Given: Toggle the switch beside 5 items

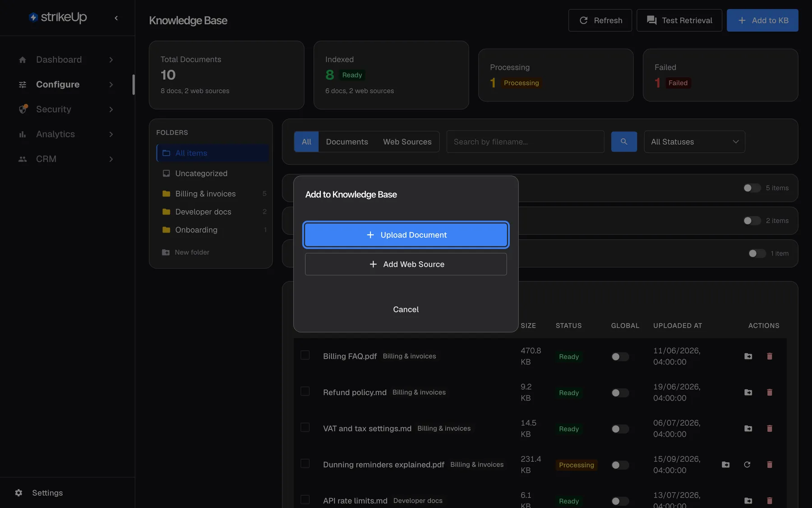Looking at the screenshot, I should pos(752,188).
